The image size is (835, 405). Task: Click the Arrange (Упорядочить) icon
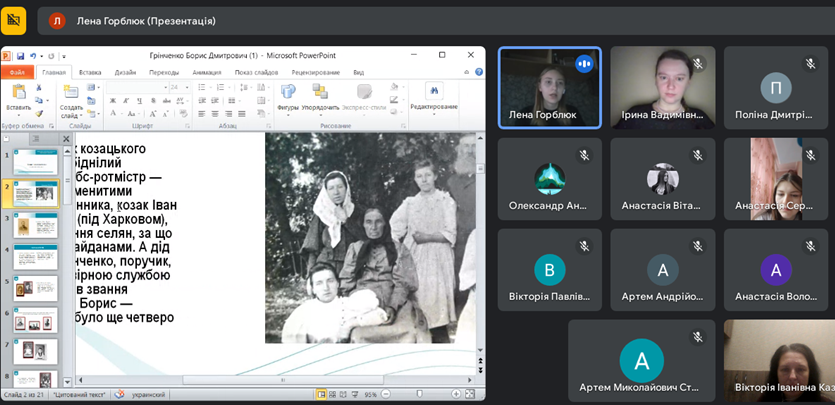click(320, 93)
